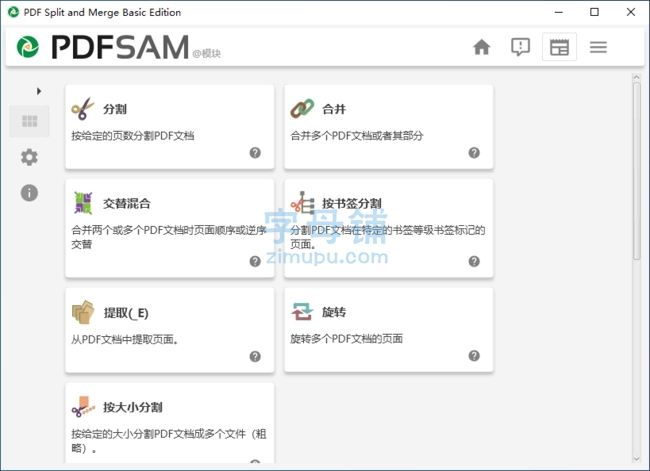
Task: Open the 交替混合 module title
Action: click(127, 204)
